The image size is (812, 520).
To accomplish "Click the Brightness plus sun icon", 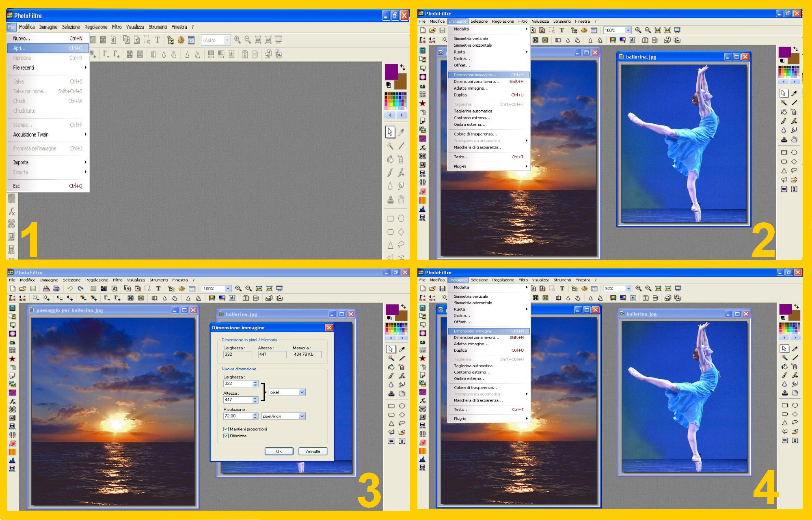I will click(46, 298).
